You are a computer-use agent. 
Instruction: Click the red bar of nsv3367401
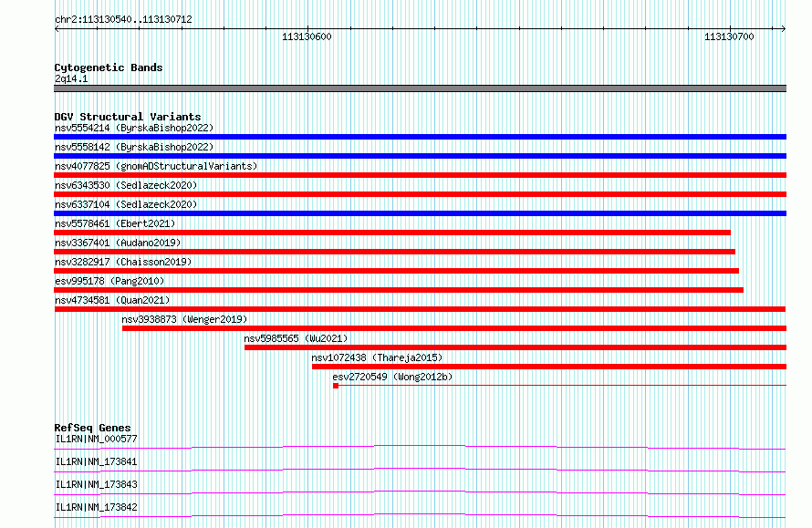point(395,252)
